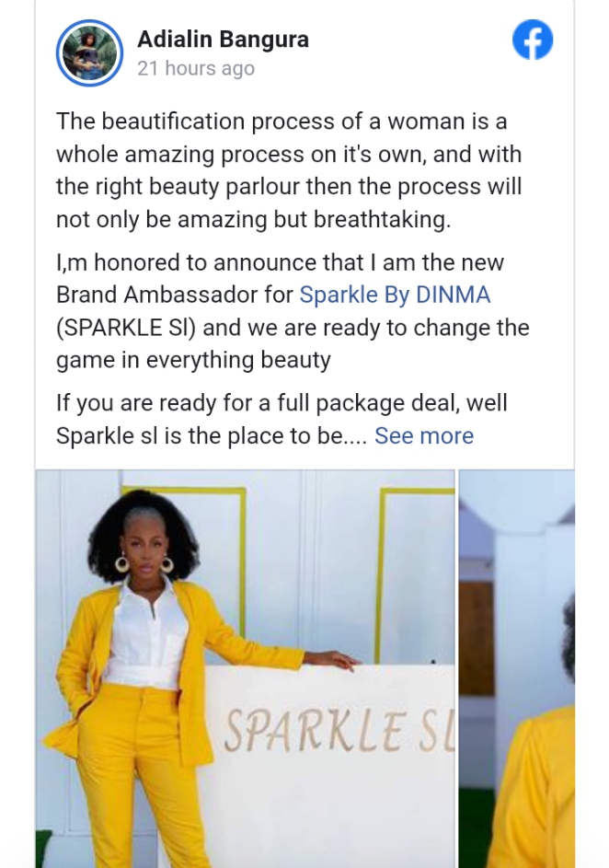Click the phrase "game in everything beauty"
Image resolution: width=609 pixels, height=868 pixels.
coord(193,360)
